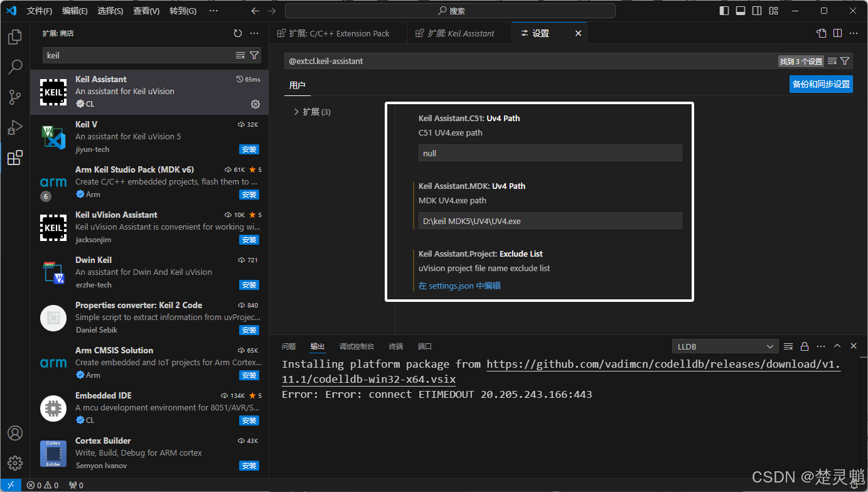The width and height of the screenshot is (868, 492).
Task: Close the bottom panel
Action: tap(854, 346)
